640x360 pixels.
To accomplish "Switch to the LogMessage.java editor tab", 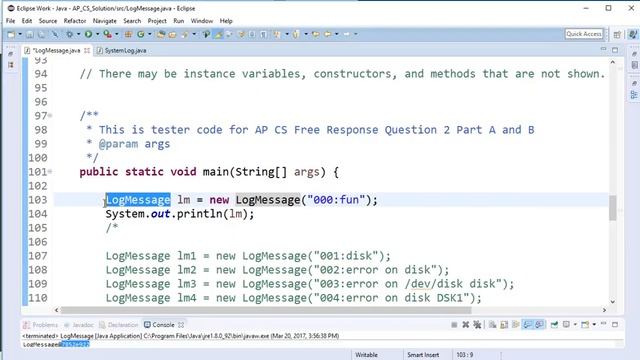I will tap(56, 51).
